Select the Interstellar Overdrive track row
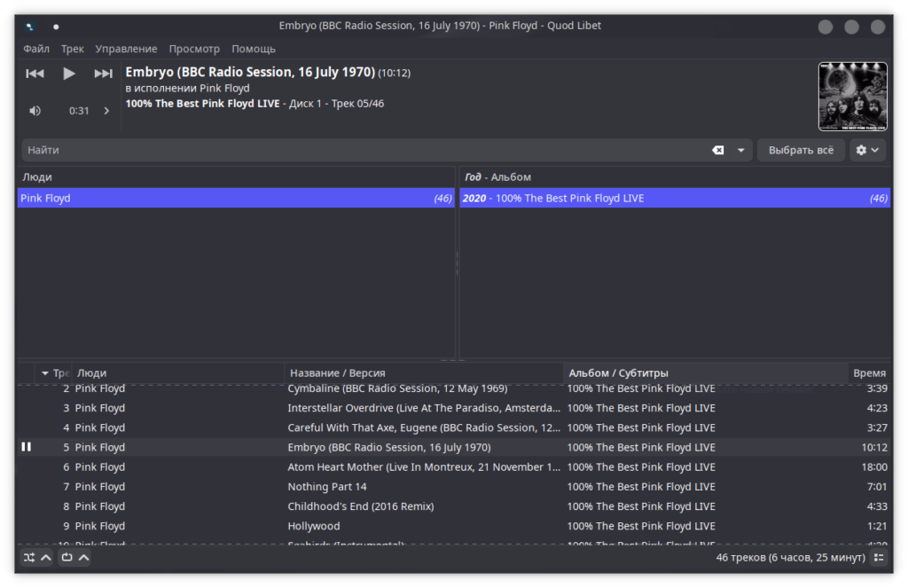 click(x=453, y=408)
